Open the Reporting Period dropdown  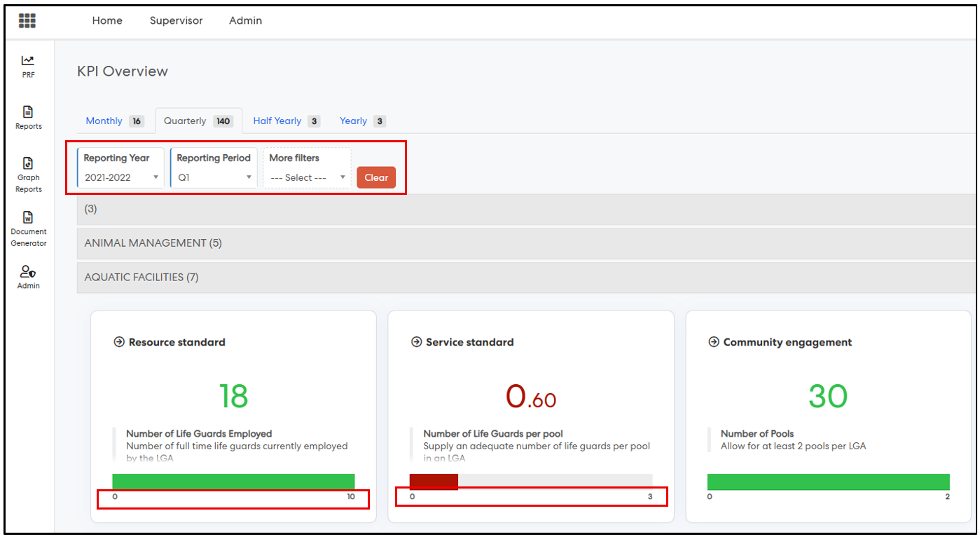(214, 177)
